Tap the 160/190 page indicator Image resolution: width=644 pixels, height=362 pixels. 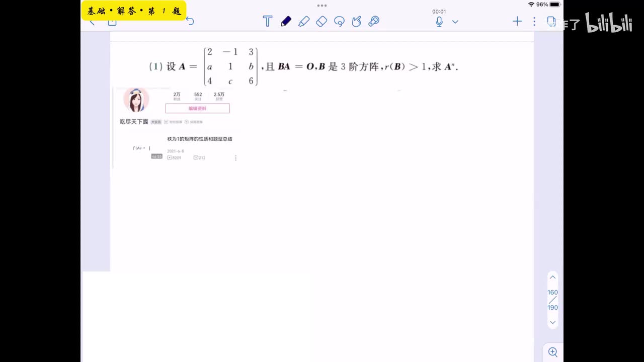(552, 300)
